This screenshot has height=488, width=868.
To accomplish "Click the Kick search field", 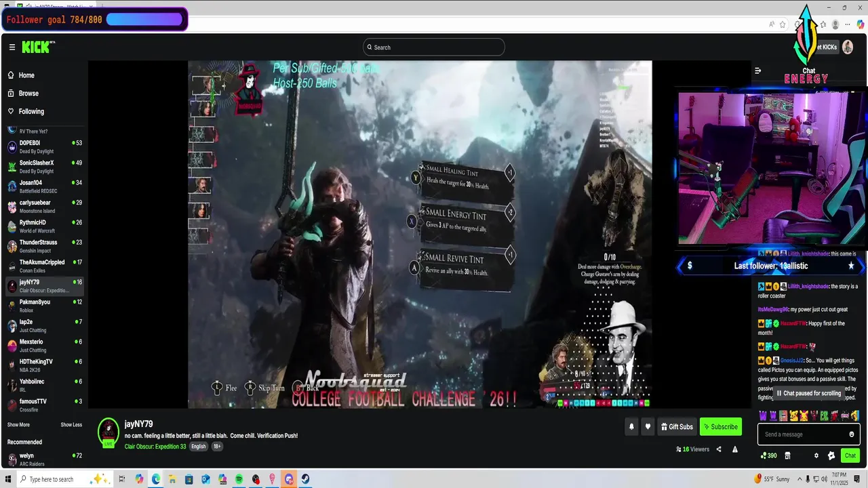I will 434,47.
